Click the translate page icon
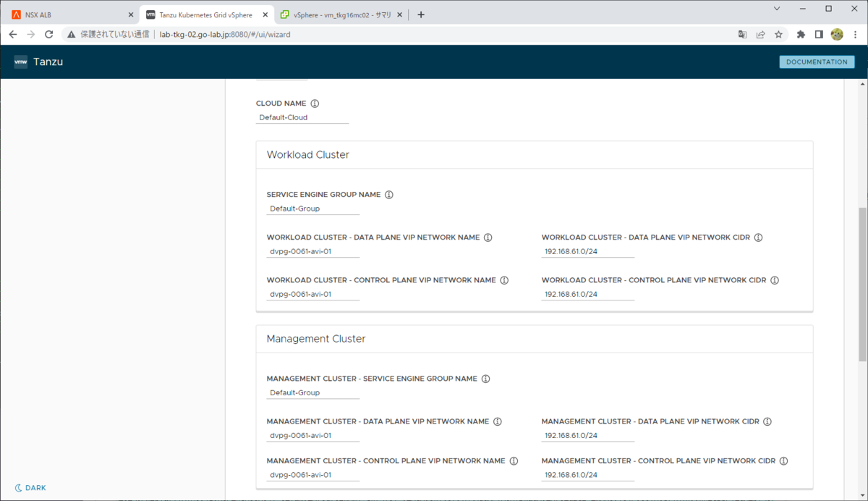 pos(742,34)
